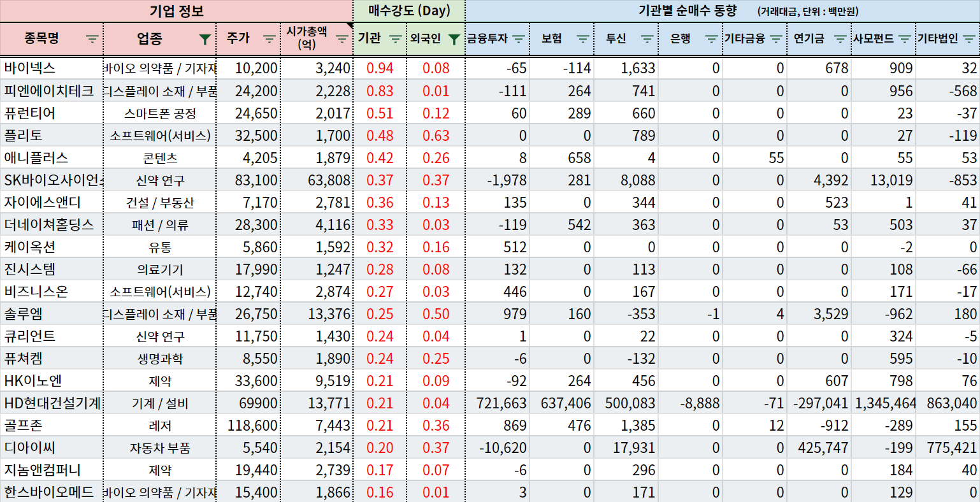
Task: Select the 생명과학 sector cell
Action: (160, 359)
